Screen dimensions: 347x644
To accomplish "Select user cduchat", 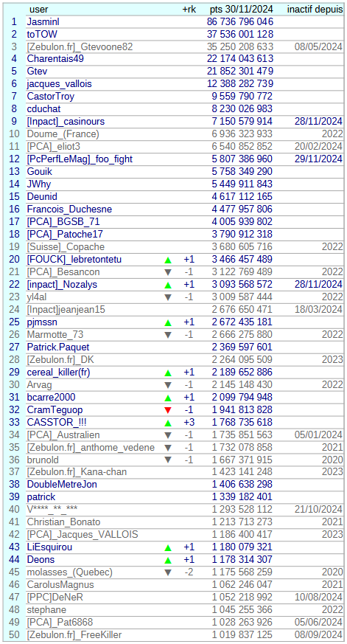I will [x=44, y=109].
